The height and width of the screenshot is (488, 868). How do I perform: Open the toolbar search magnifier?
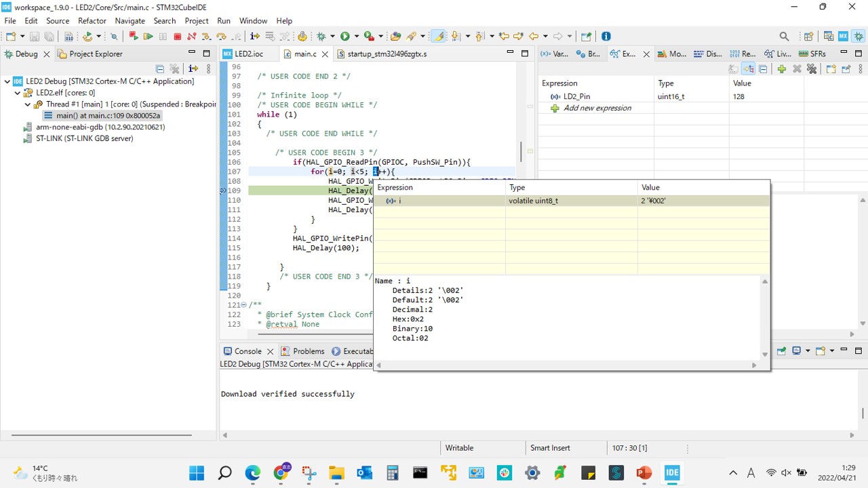tap(784, 36)
